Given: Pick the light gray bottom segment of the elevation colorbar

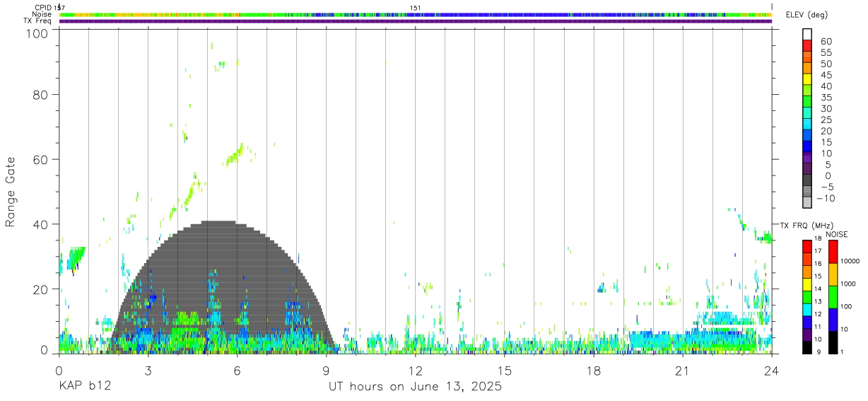Looking at the screenshot, I should click(807, 204).
